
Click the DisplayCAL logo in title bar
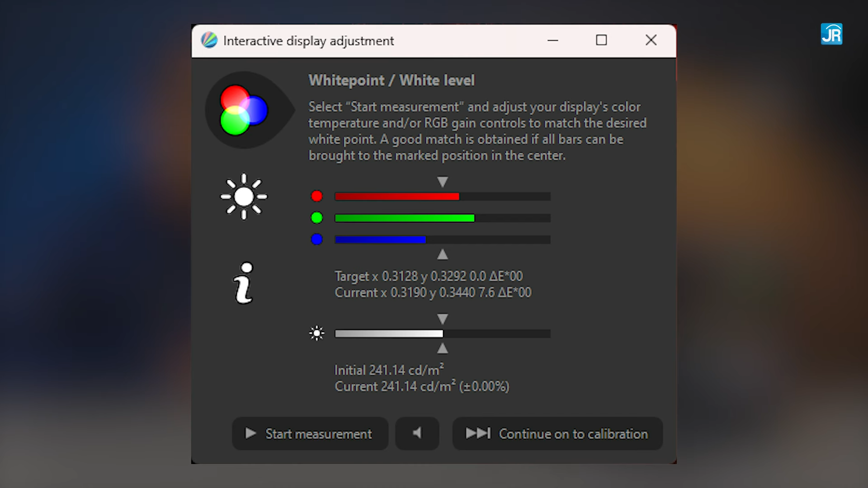pos(209,40)
